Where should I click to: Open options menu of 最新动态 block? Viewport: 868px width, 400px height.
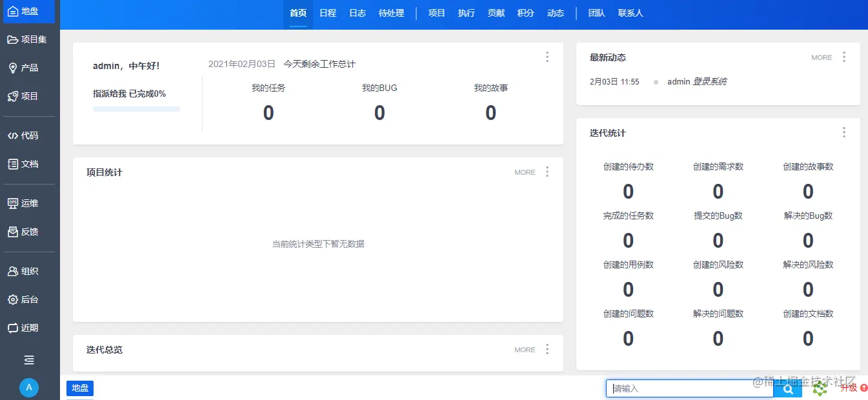coord(844,57)
